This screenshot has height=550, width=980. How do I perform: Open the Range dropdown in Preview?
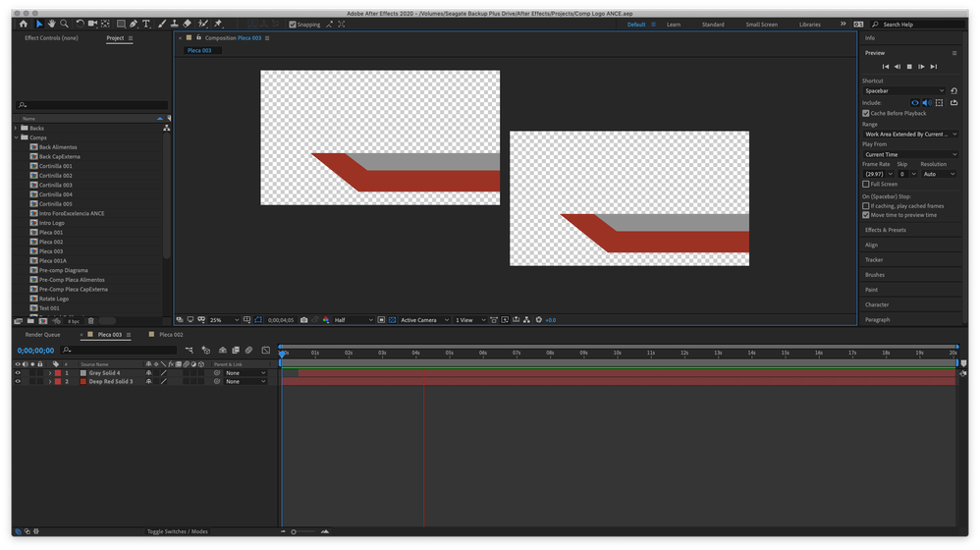(909, 134)
